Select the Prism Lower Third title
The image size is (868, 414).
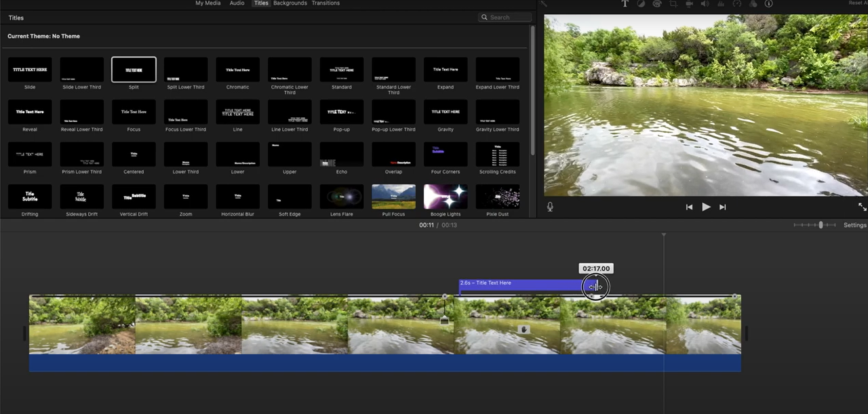[x=82, y=154]
